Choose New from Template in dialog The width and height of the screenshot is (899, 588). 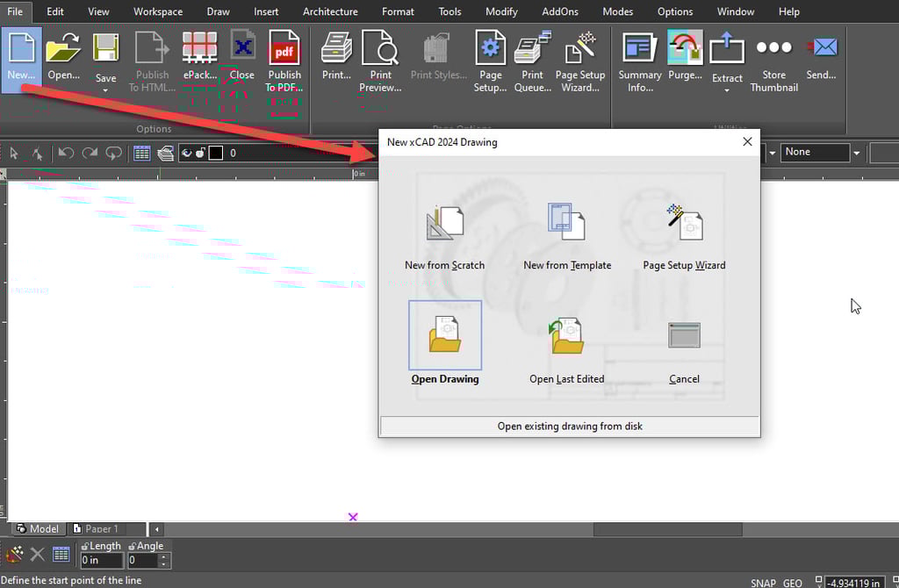567,237
